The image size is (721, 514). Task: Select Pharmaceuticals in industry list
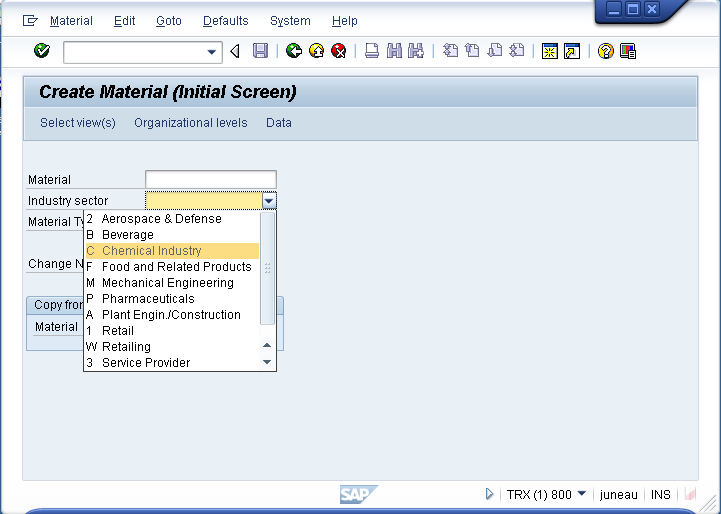click(148, 299)
